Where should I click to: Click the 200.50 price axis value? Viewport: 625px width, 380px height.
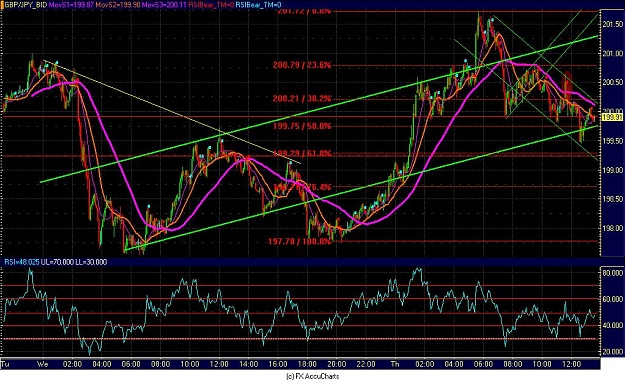click(612, 83)
